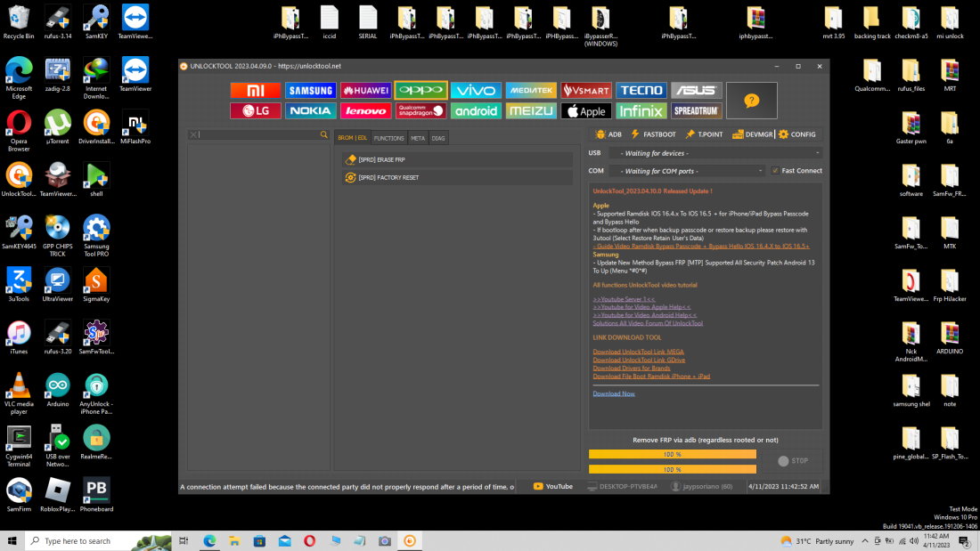Select the LG brand logo
Viewport: 980px width, 551px height.
(x=255, y=110)
